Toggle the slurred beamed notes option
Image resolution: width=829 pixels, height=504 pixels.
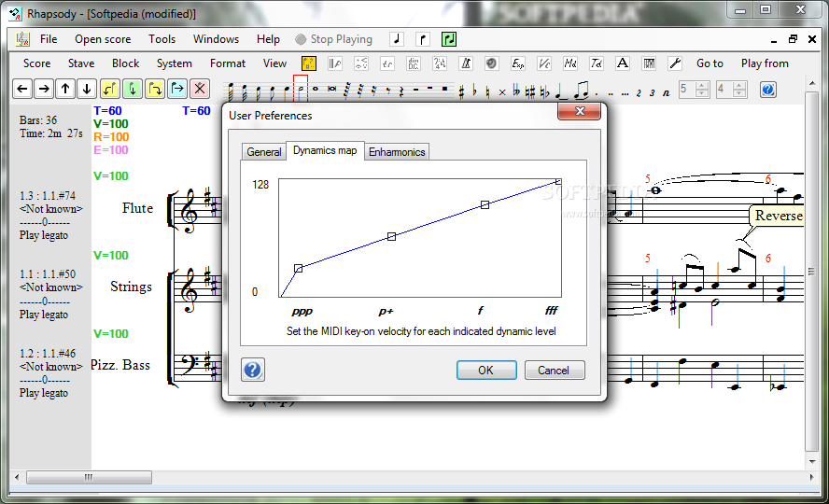582,91
